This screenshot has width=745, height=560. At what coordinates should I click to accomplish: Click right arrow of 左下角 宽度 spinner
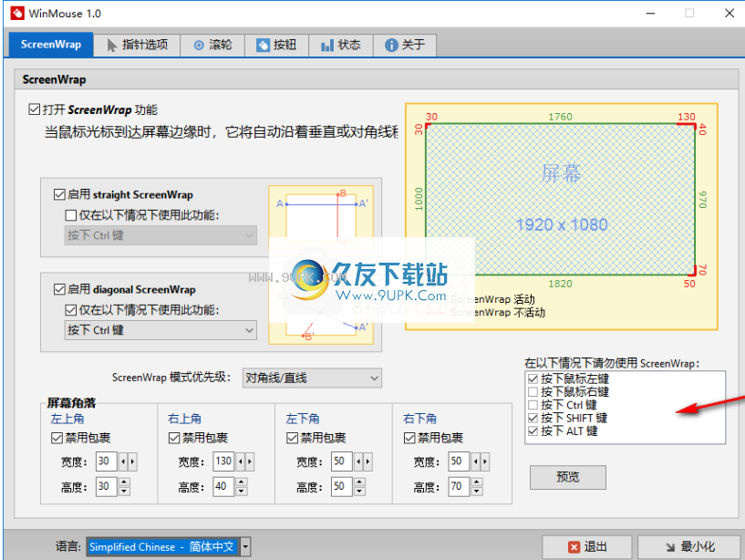[x=367, y=461]
